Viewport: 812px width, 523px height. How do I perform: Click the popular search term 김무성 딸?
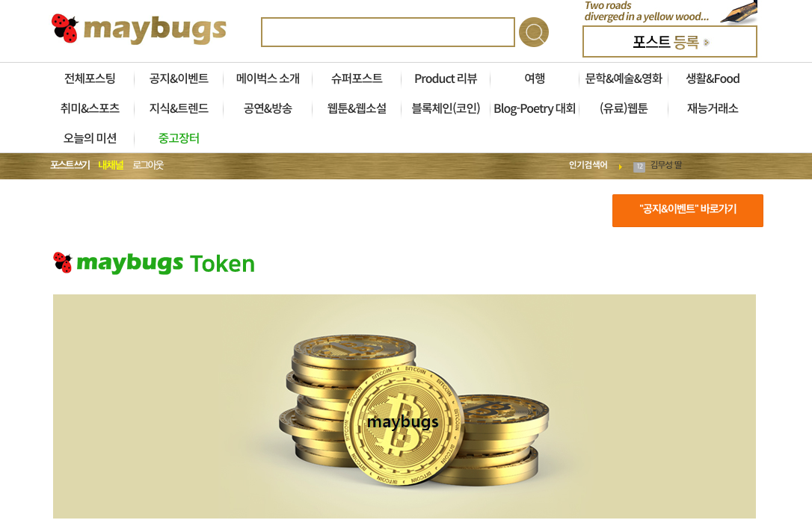click(x=666, y=165)
